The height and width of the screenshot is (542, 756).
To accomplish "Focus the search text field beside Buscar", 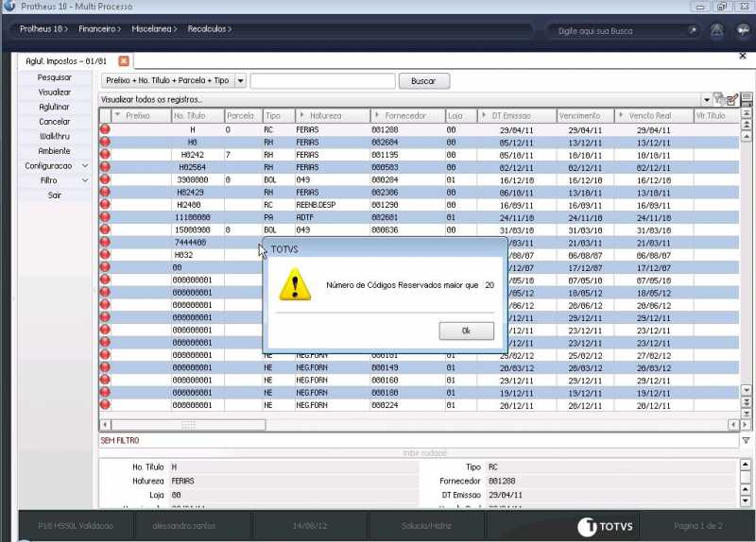I will [322, 81].
